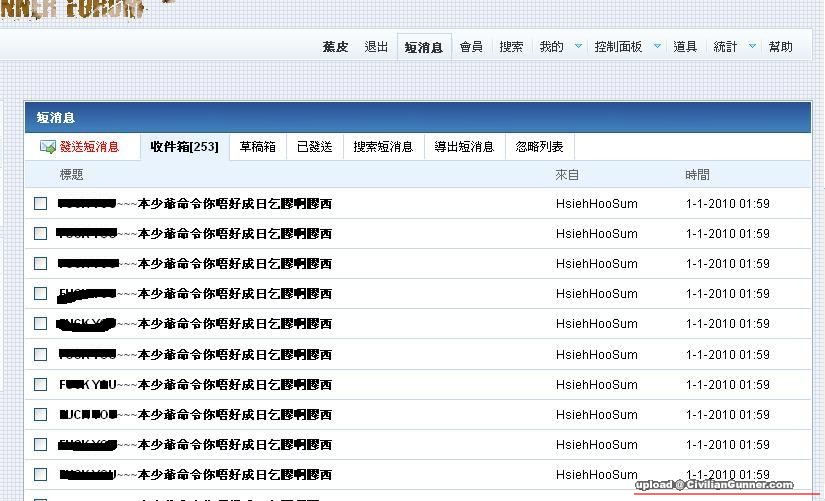Viewport: 825px width, 501px height.
Task: Open the 道具 menu item
Action: (x=685, y=46)
